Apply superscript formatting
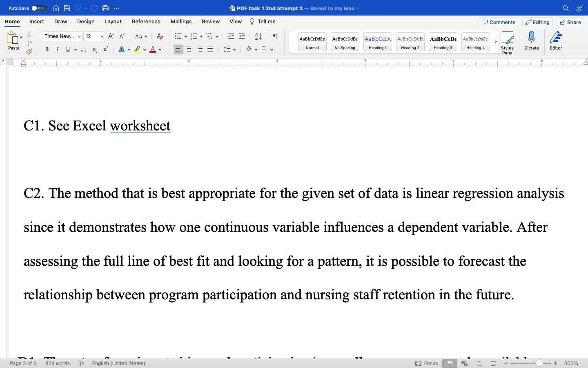Image resolution: width=588 pixels, height=368 pixels. click(105, 49)
